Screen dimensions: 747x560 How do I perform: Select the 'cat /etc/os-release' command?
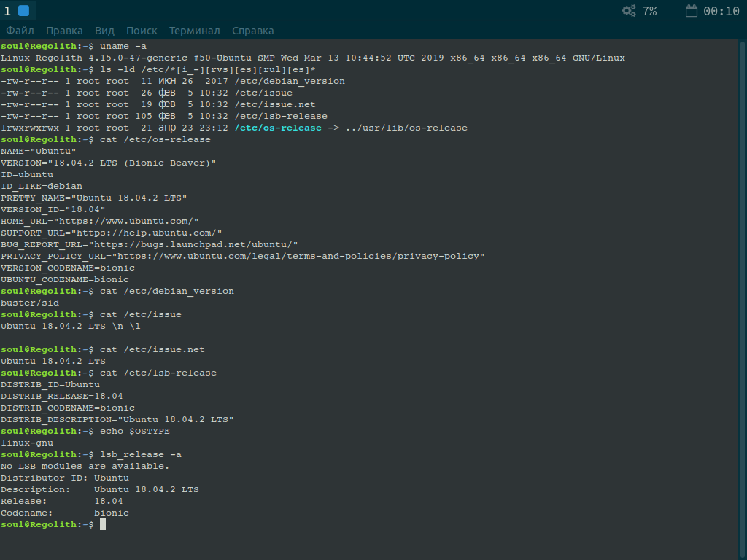point(155,139)
